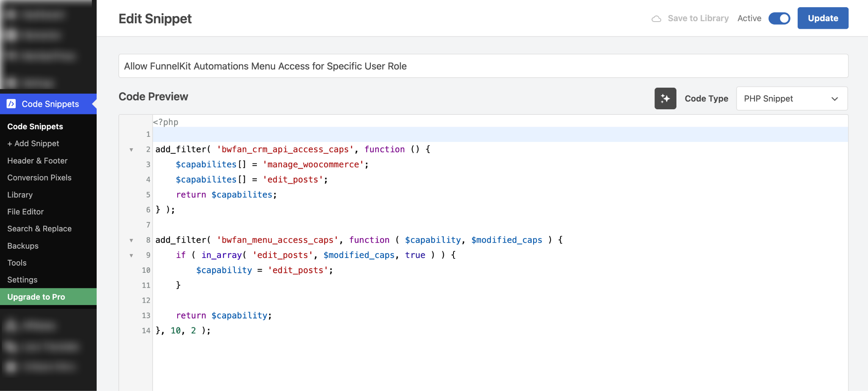Collapse the code fold arrow on line 2
Screen dimensions: 868x391
tap(131, 150)
